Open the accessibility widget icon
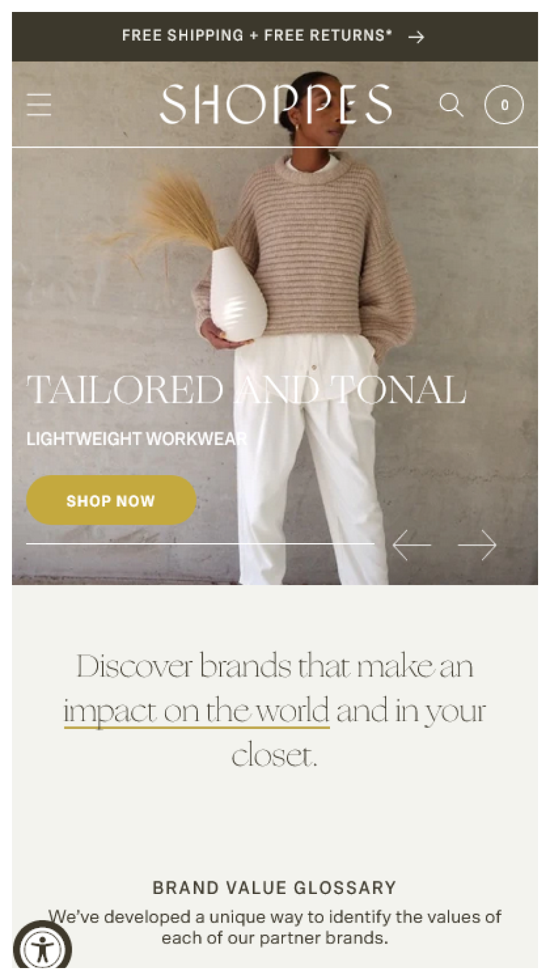The width and height of the screenshot is (550, 980). 42,949
